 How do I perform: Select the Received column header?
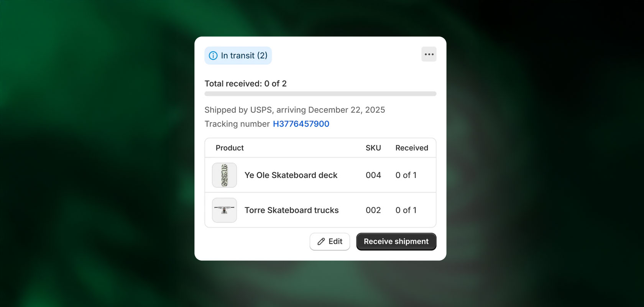click(412, 148)
